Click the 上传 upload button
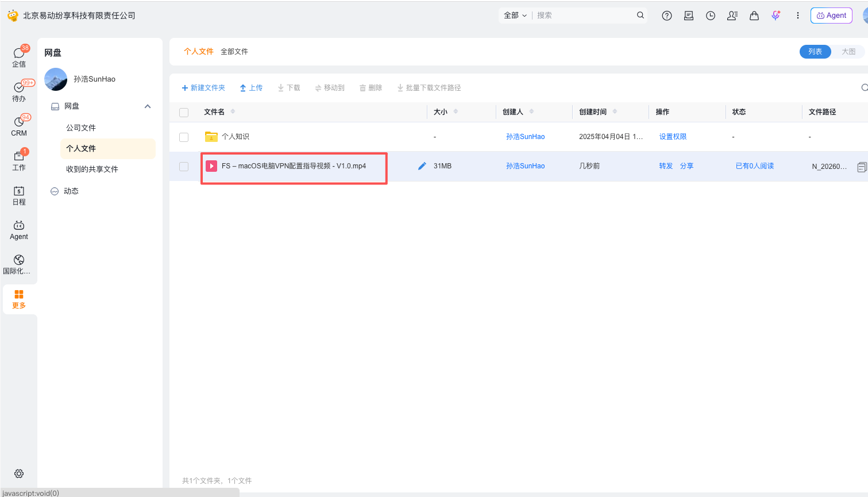868x497 pixels. [251, 88]
